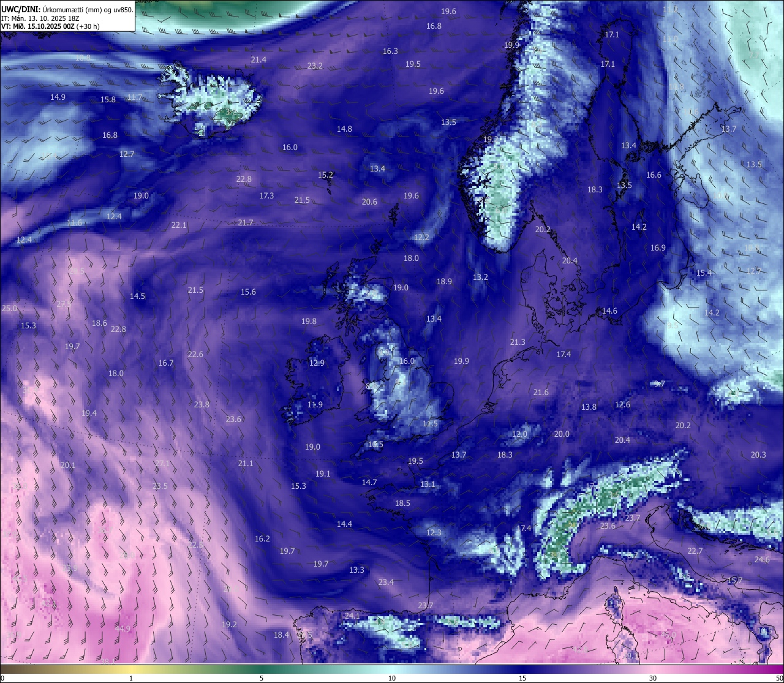784x683 pixels.
Task: Select the 24.1 value over northern Spain
Action: coord(352,616)
